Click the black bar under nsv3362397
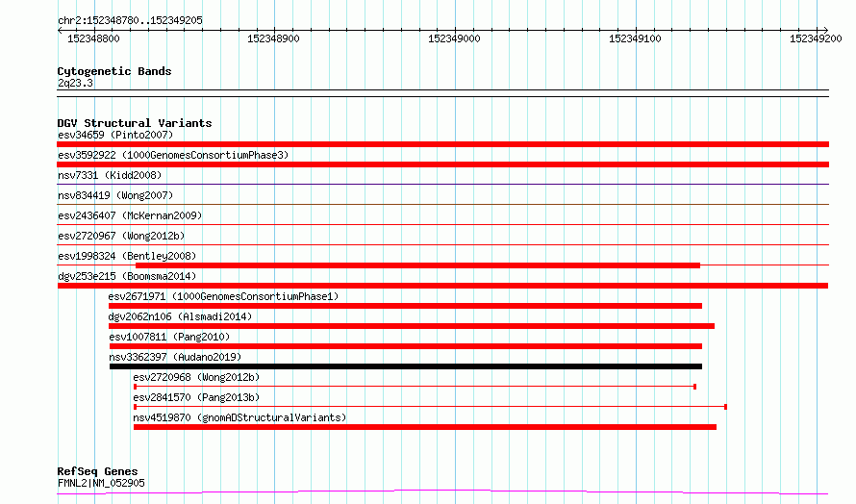 tap(406, 366)
